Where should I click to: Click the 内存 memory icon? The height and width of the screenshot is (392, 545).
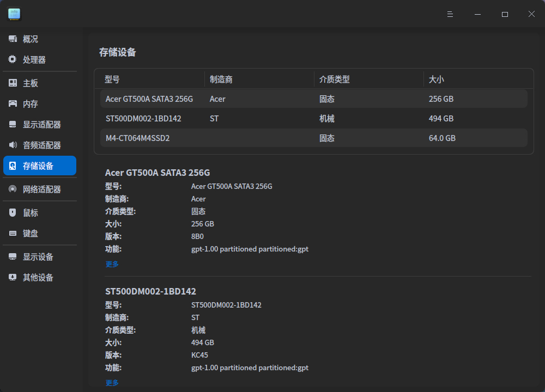(x=13, y=104)
